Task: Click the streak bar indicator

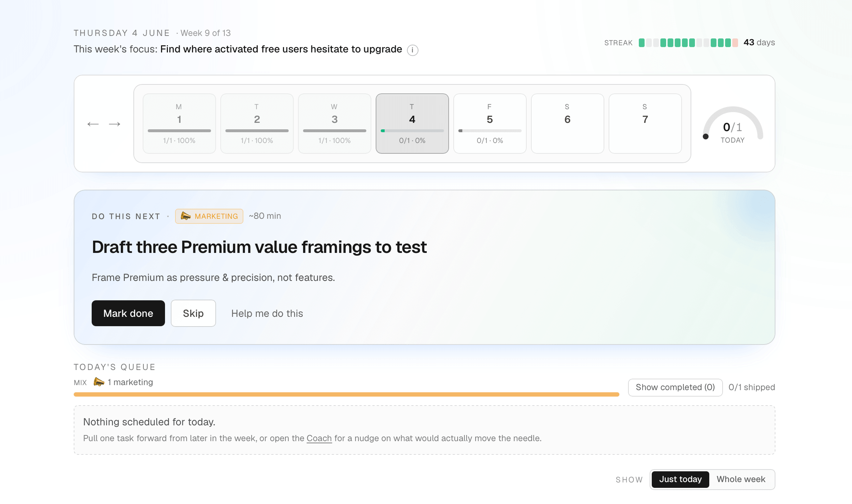Action: click(x=688, y=43)
